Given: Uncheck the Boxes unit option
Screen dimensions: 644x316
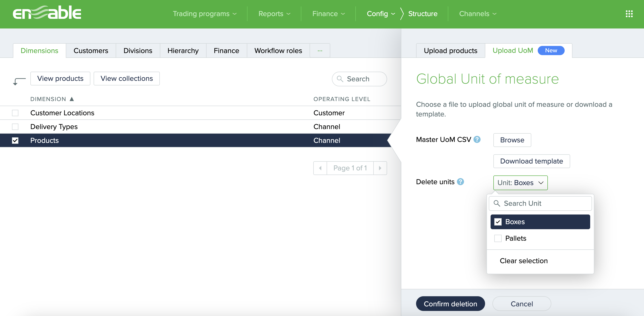Looking at the screenshot, I should pyautogui.click(x=497, y=222).
